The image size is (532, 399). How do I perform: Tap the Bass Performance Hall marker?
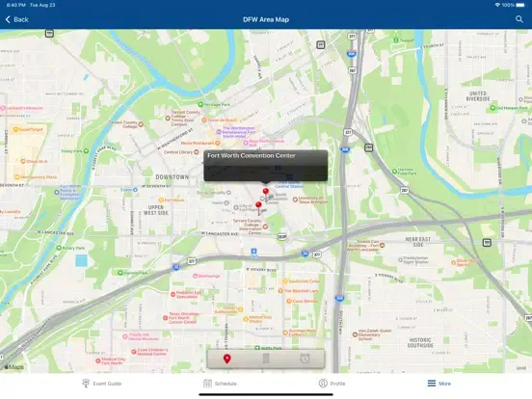click(x=246, y=143)
